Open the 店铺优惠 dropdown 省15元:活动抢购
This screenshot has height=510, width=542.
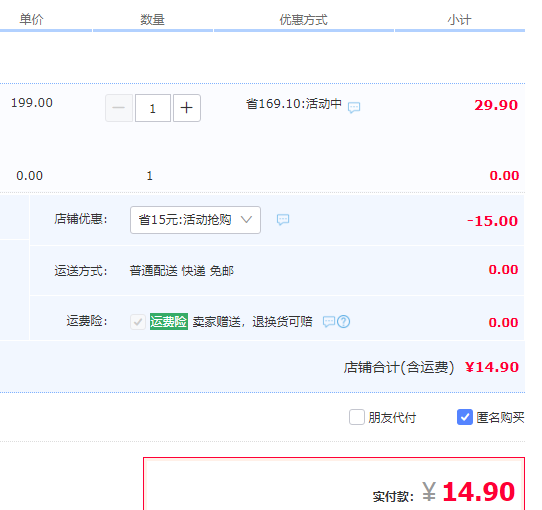pos(195,220)
